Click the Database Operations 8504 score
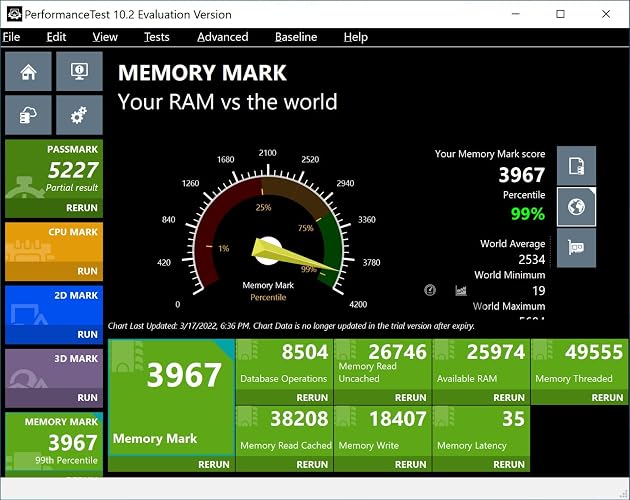 click(x=305, y=352)
